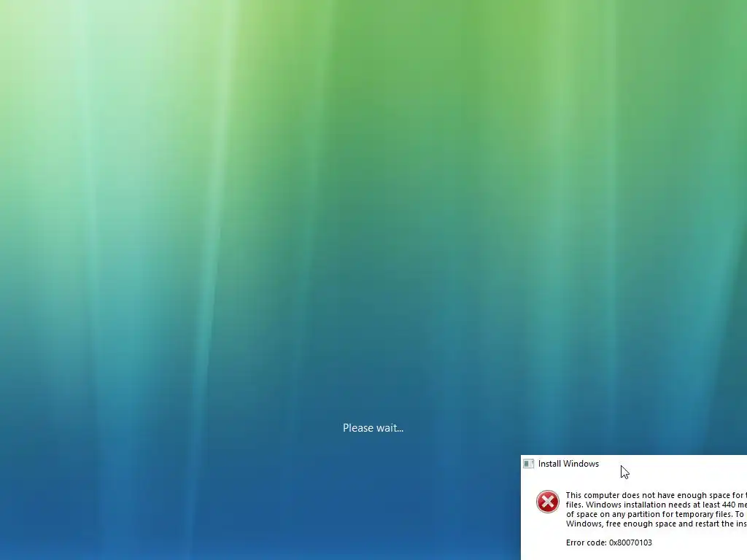
Task: Click the Install Windows title bar icon
Action: (528, 464)
